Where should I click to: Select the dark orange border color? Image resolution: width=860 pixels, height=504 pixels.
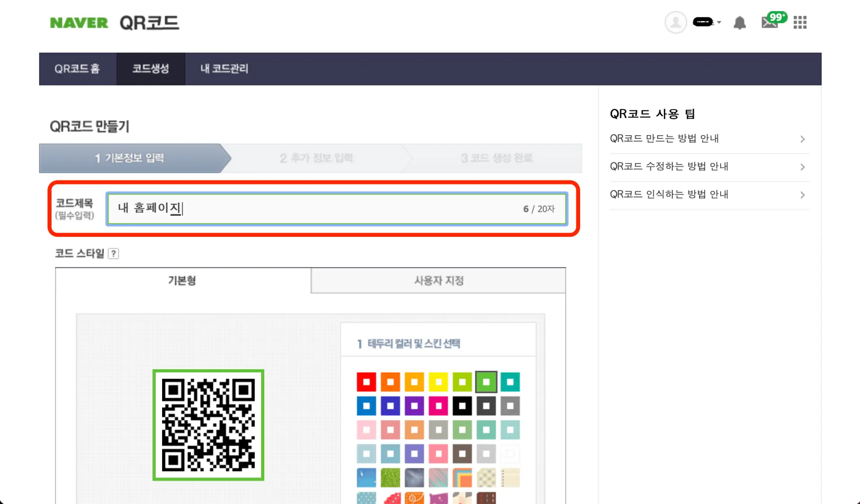click(391, 382)
